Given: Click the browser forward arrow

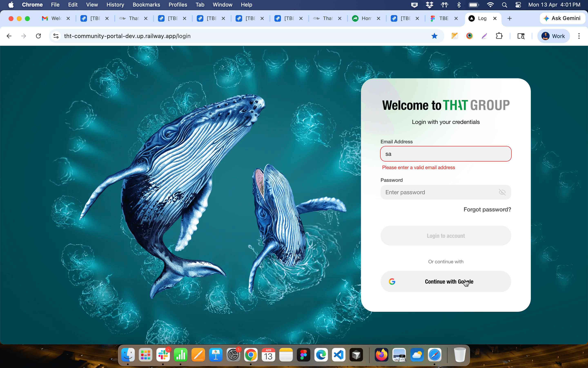Looking at the screenshot, I should point(23,36).
